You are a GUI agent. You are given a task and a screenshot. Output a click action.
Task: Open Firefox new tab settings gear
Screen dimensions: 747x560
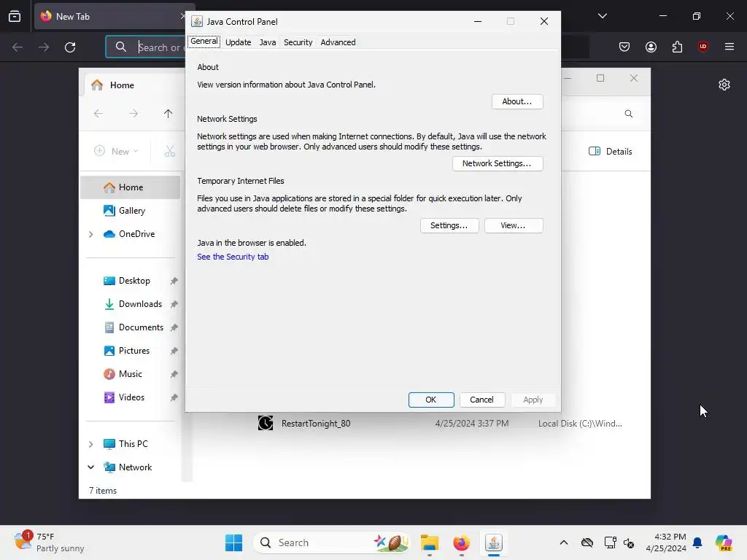pyautogui.click(x=724, y=85)
